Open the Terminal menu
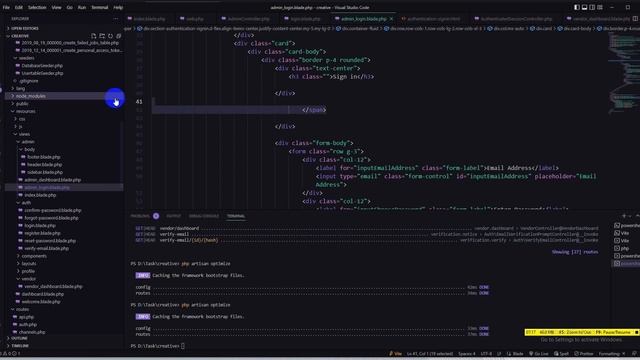Viewport: 640px width, 360px height. click(x=100, y=7)
